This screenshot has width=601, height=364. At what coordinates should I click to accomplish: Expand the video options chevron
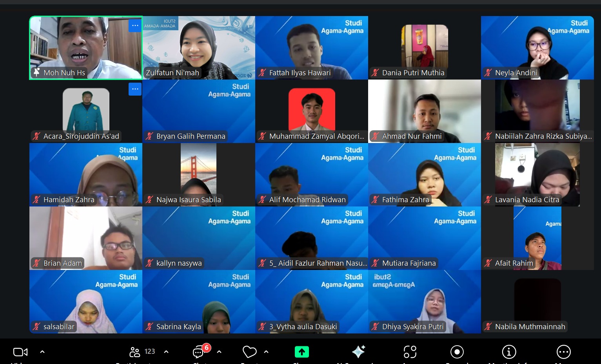click(42, 352)
